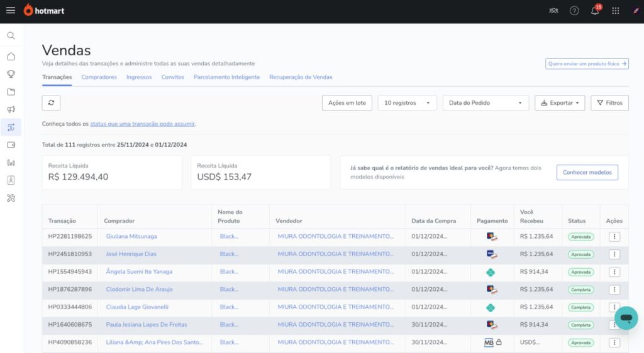This screenshot has width=644, height=353.
Task: Open the bar chart analytics sidebar icon
Action: (x=11, y=163)
